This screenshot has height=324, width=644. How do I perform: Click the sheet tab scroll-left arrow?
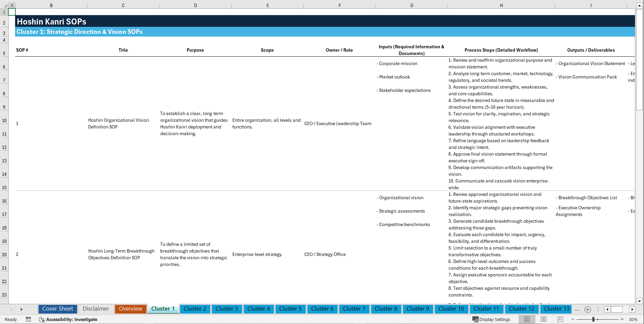(x=11, y=309)
